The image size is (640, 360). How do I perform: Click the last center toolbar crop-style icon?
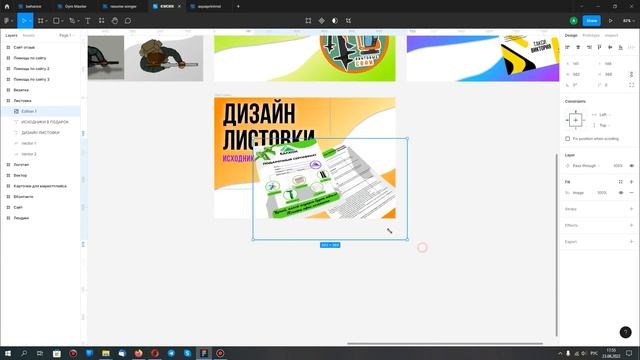coord(348,20)
